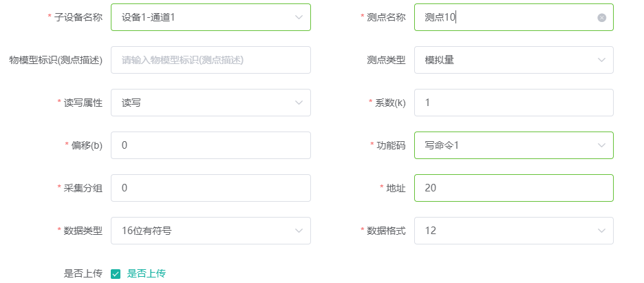Focus the 物模型标识(测点描述) input field

211,60
